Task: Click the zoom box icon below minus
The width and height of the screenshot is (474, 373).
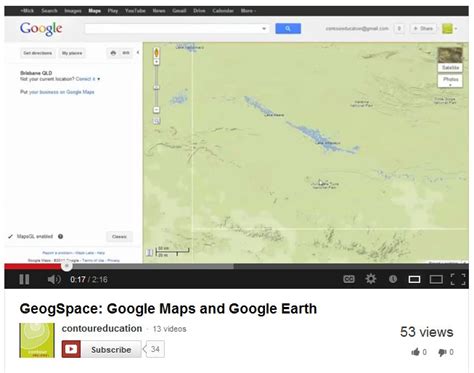Action: click(x=156, y=121)
